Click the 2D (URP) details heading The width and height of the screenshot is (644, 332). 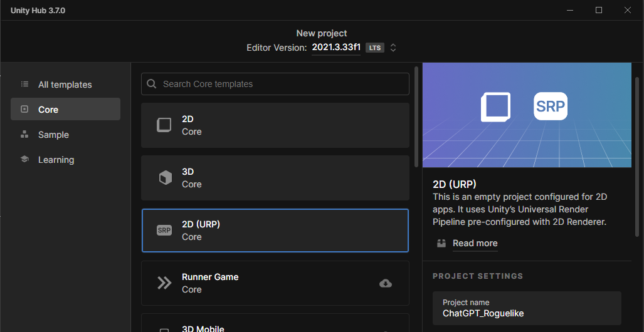click(454, 184)
